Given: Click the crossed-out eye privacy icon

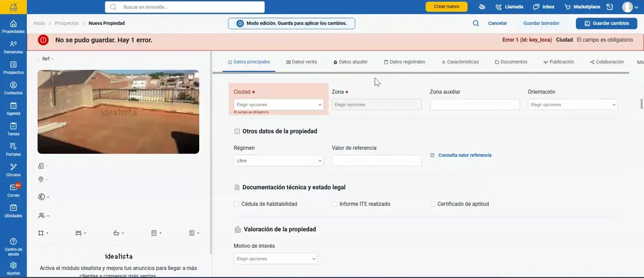Looking at the screenshot, I should pyautogui.click(x=481, y=7).
